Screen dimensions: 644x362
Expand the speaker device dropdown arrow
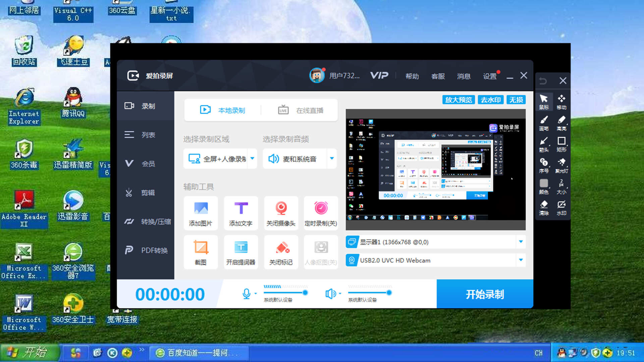[340, 294]
